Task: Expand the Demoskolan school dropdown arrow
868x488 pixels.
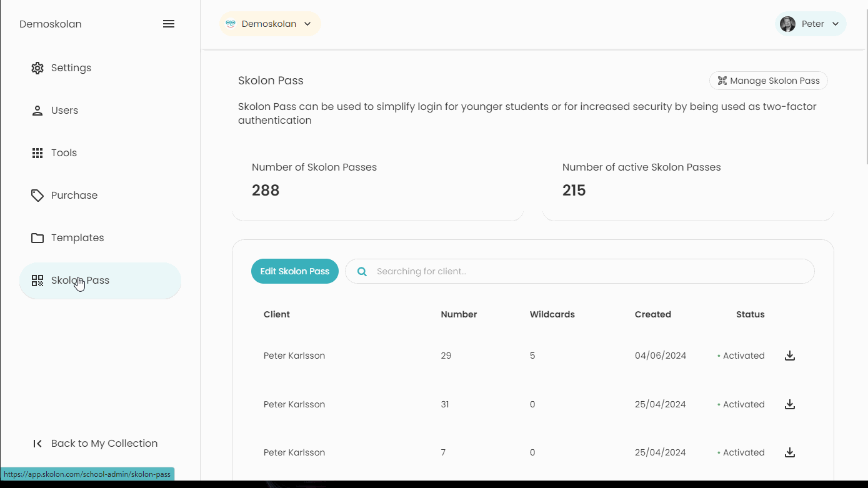Action: pos(307,24)
